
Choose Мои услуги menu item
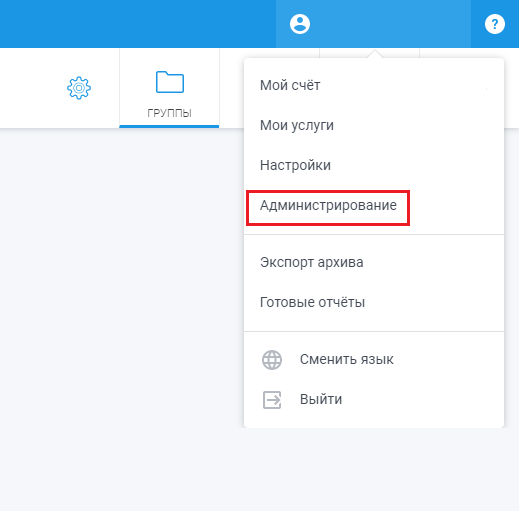click(297, 125)
